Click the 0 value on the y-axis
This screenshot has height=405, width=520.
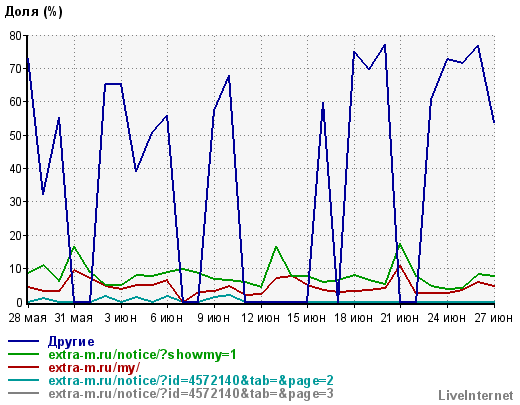click(19, 303)
